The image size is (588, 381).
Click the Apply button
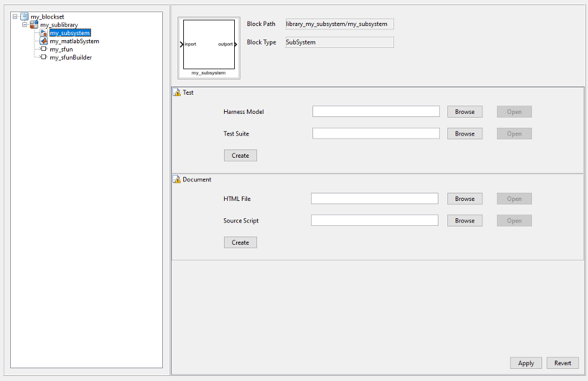click(526, 363)
